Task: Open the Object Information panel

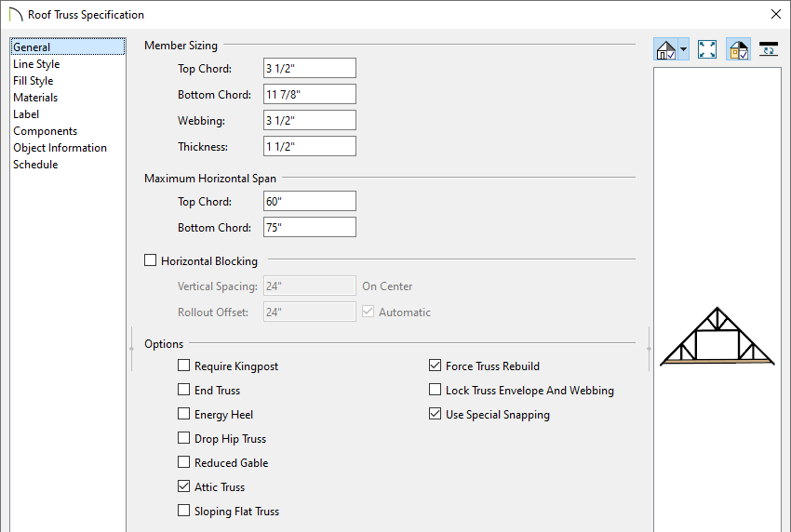Action: 60,148
